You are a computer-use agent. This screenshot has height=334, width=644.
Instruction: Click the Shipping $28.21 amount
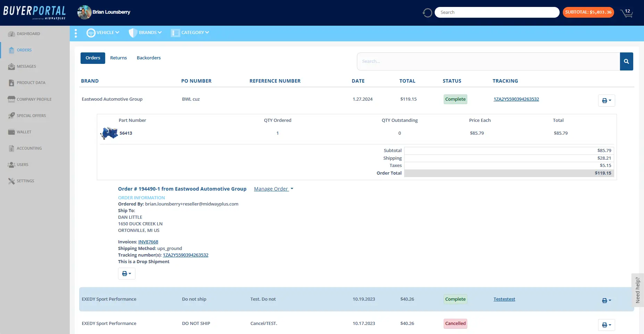[x=604, y=158]
